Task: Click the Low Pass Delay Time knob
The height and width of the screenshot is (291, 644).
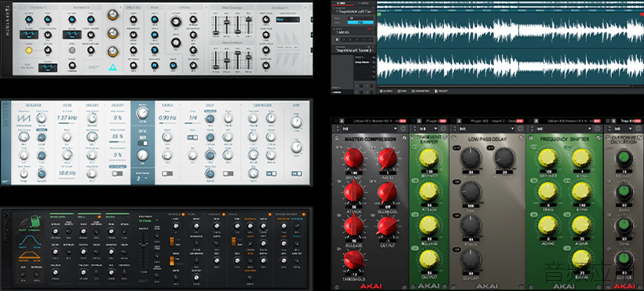Action: tap(470, 191)
